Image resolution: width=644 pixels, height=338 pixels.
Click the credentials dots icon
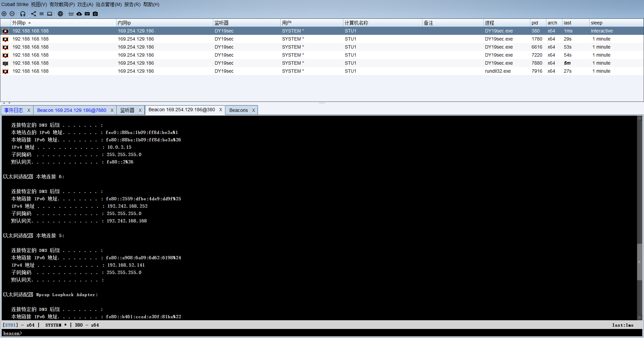pos(71,14)
